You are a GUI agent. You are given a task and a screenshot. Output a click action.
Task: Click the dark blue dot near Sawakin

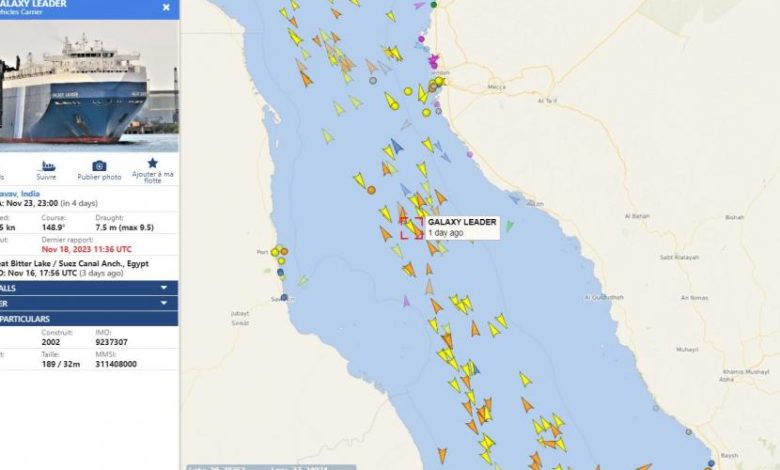coord(284,297)
